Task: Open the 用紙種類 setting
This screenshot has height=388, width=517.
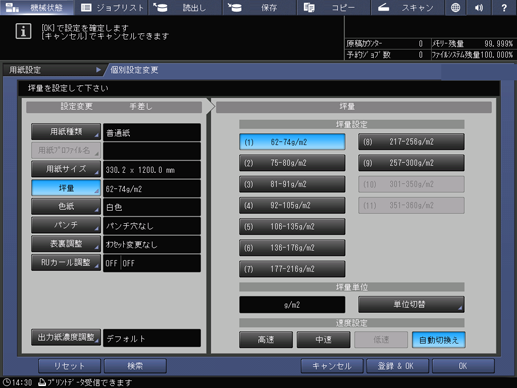Action: (x=66, y=132)
